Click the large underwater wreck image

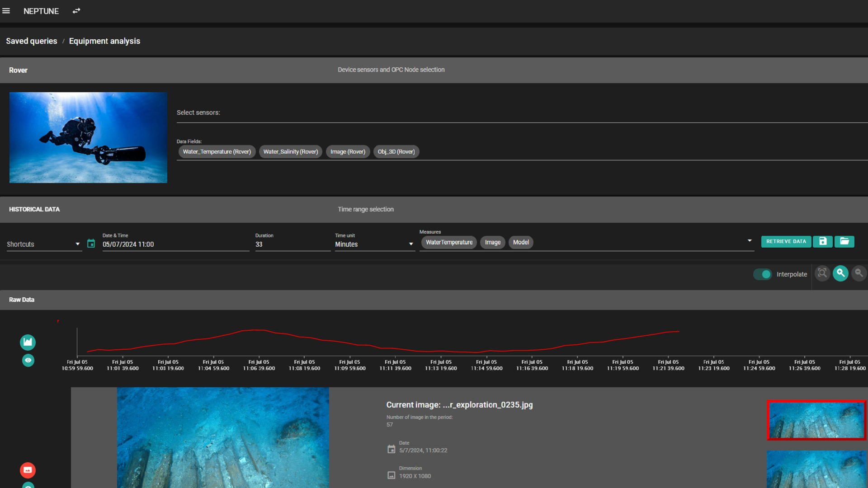(223, 437)
